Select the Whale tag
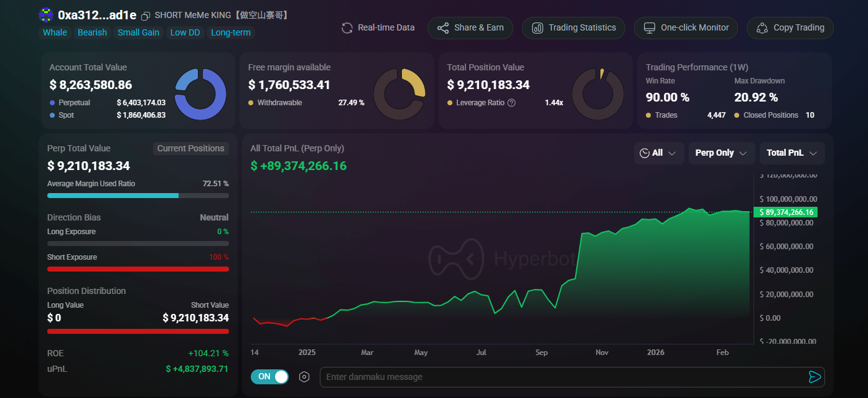The height and width of the screenshot is (398, 868). point(55,32)
